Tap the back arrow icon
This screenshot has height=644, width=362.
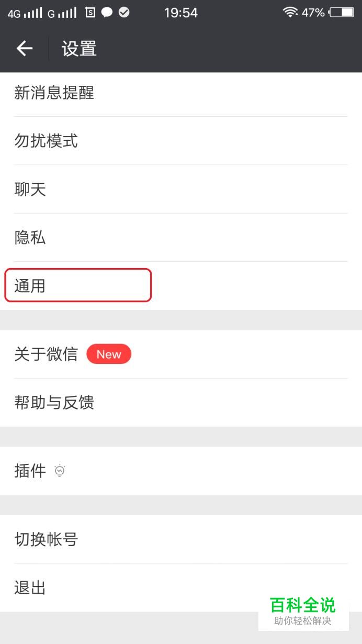(x=25, y=49)
